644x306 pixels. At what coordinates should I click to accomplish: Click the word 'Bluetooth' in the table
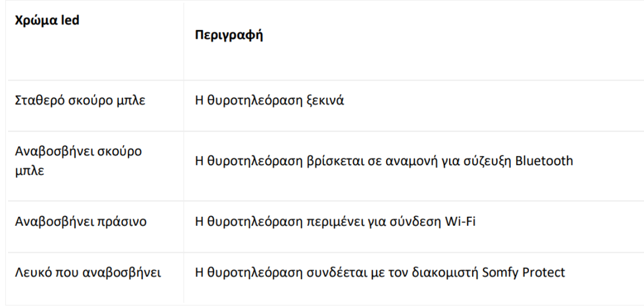544,160
